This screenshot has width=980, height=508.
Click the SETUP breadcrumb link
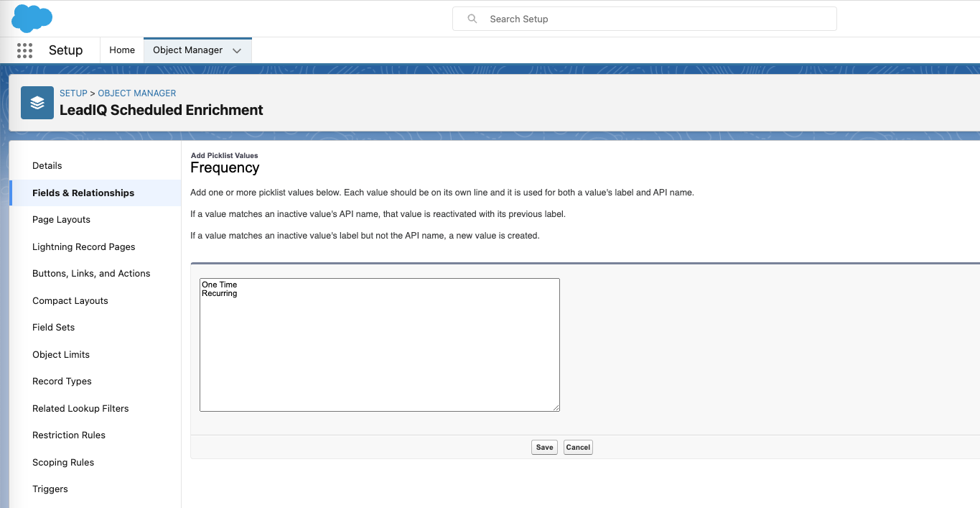click(x=73, y=93)
